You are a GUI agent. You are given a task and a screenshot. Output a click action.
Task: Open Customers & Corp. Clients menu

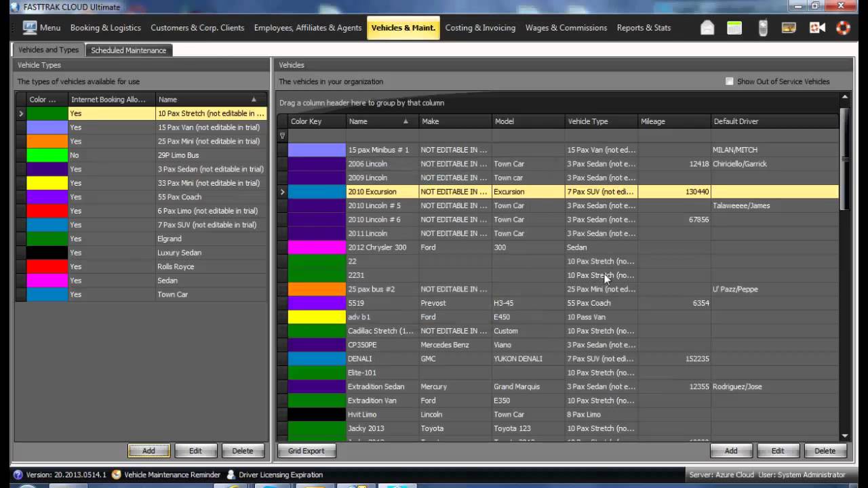[197, 28]
